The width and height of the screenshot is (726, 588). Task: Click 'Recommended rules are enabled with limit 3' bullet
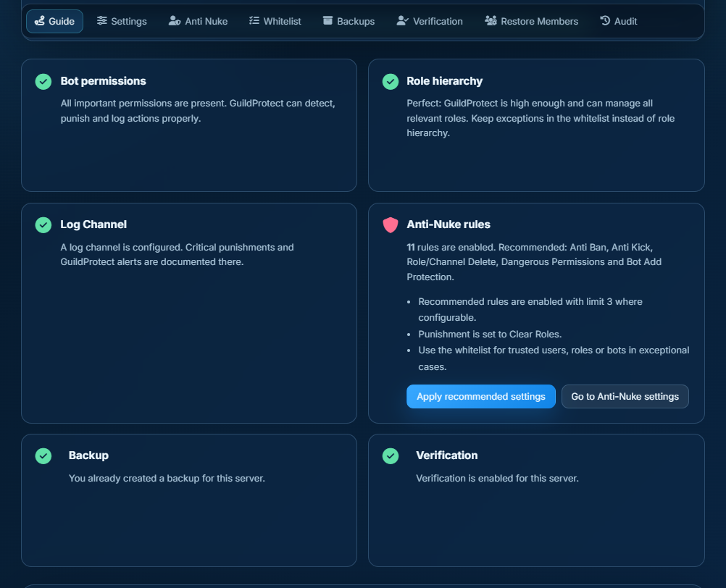point(530,309)
